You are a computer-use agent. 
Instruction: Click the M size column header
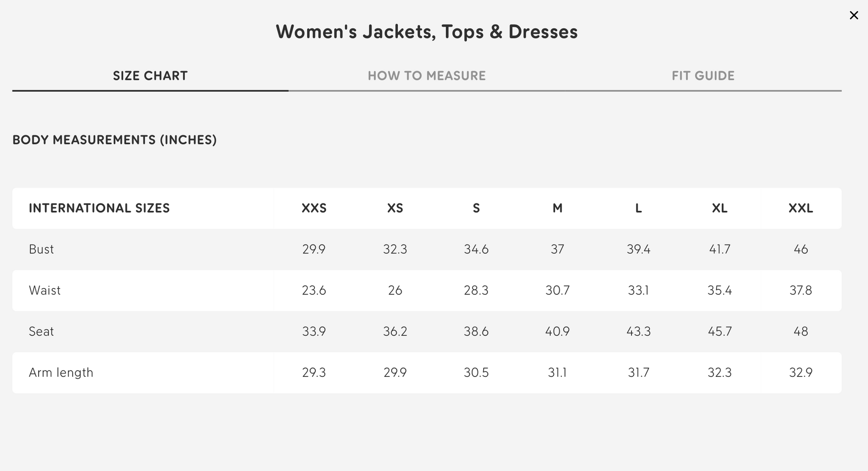557,208
